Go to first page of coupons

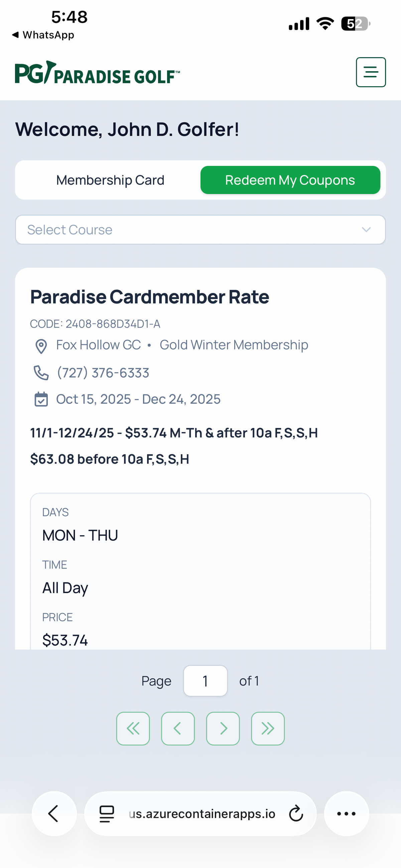(133, 728)
